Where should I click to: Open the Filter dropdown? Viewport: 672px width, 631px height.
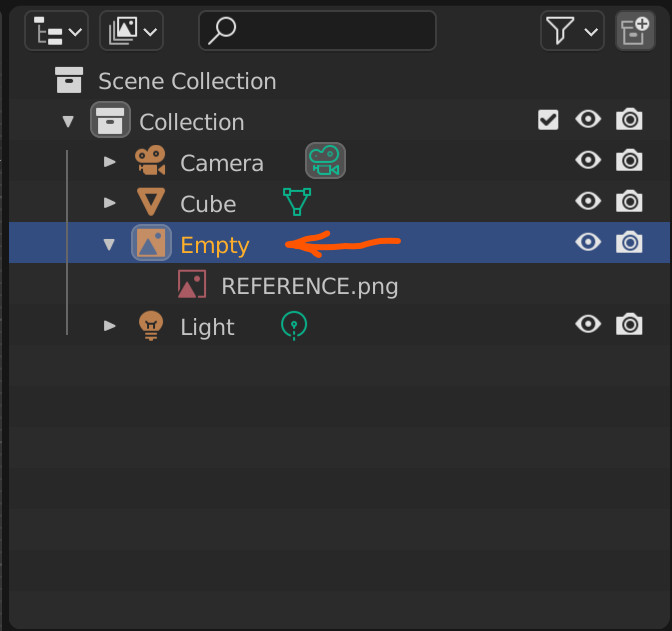pyautogui.click(x=573, y=31)
